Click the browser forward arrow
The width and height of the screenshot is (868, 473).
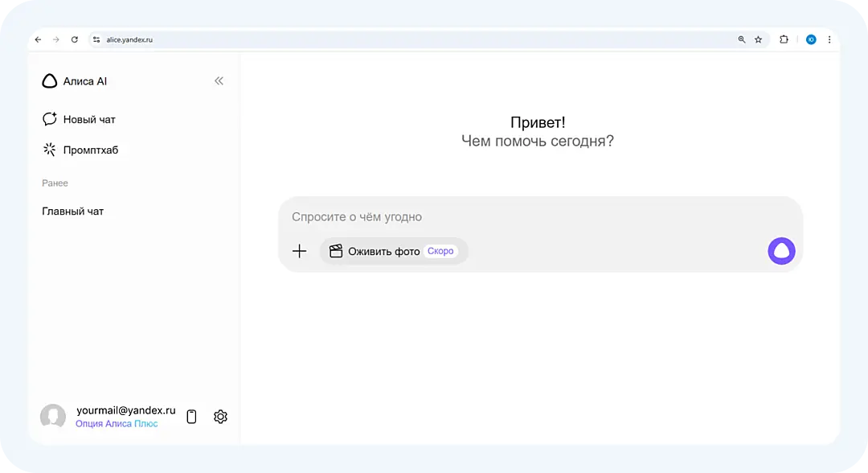click(x=56, y=40)
